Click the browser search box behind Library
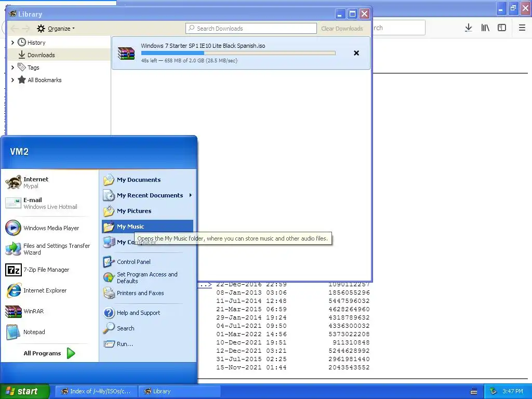This screenshot has width=532, height=399. (x=399, y=28)
